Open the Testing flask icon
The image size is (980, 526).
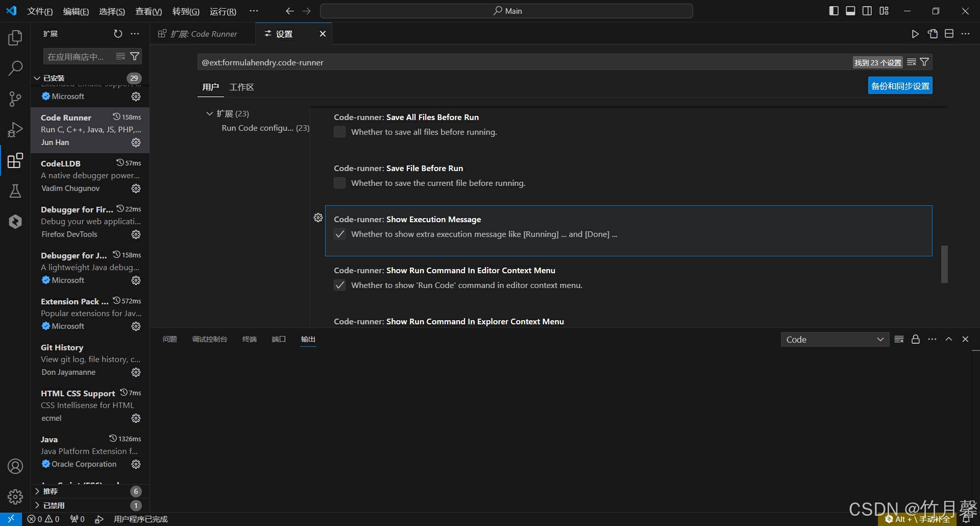(15, 191)
